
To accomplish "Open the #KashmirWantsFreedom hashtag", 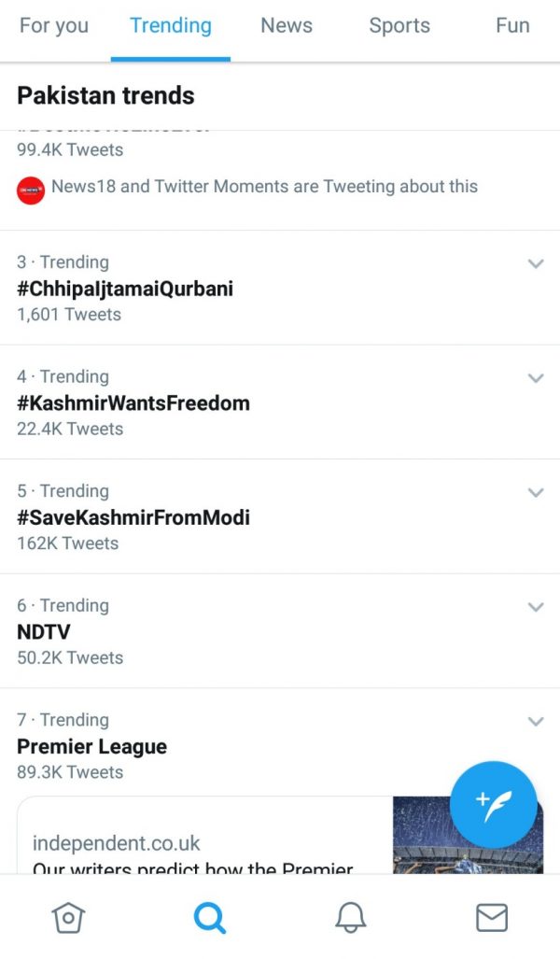I will [x=133, y=403].
